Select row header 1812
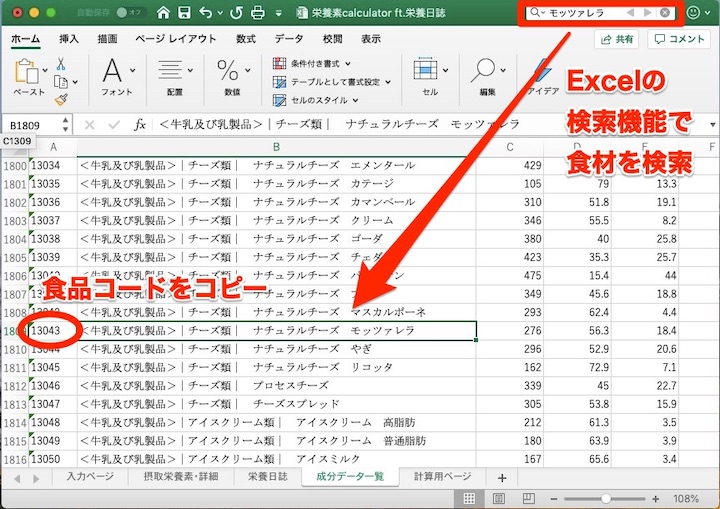 click(15, 386)
